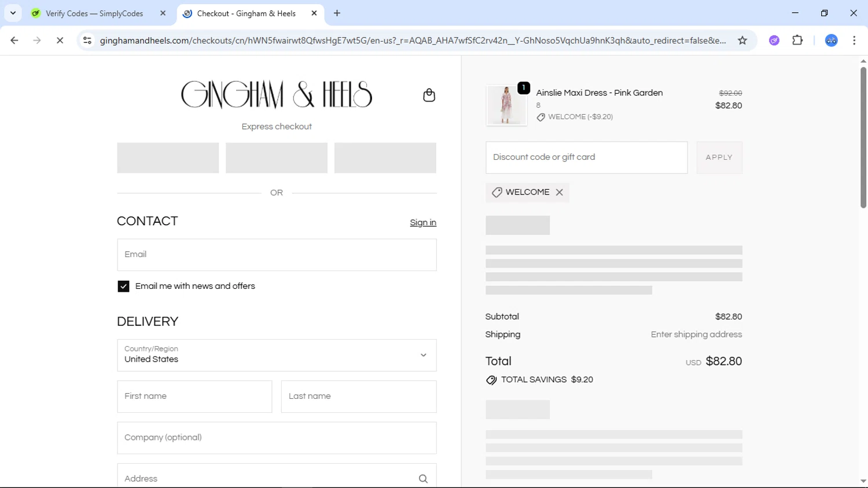Click the APPLY discount button
Image resolution: width=868 pixels, height=488 pixels.
[x=719, y=157]
